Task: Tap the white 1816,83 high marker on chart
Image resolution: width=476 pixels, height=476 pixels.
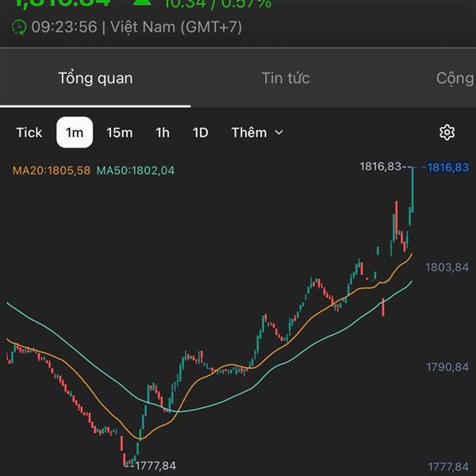Action: click(x=381, y=167)
